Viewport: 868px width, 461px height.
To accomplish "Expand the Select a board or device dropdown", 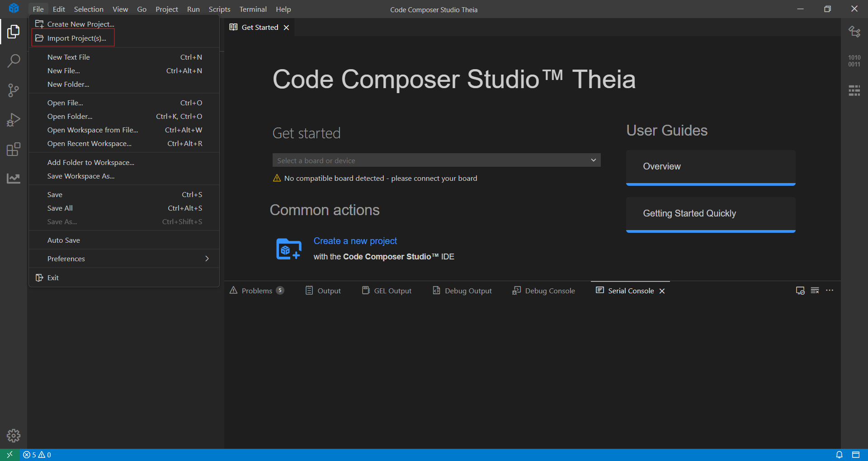I will (x=436, y=160).
